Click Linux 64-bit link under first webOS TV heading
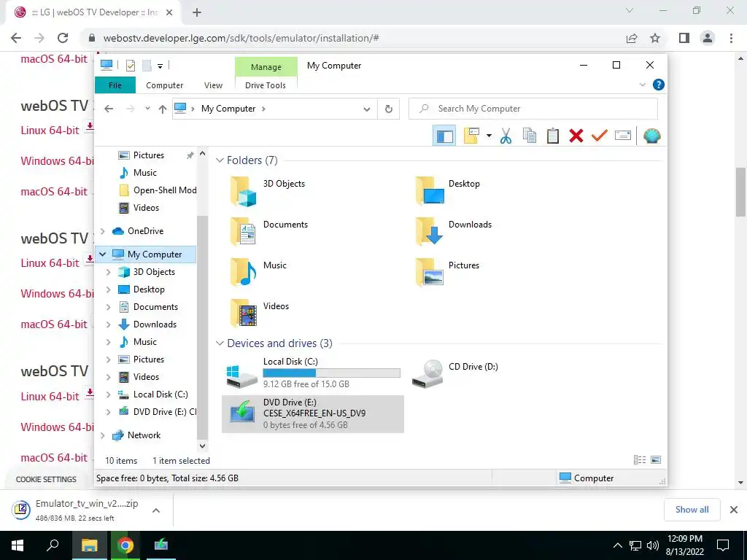 click(x=50, y=131)
